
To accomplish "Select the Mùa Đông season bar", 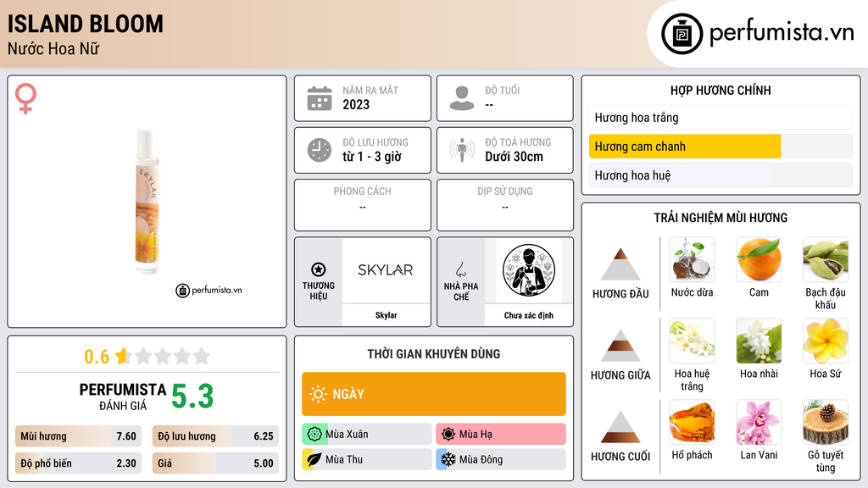I will point(501,459).
